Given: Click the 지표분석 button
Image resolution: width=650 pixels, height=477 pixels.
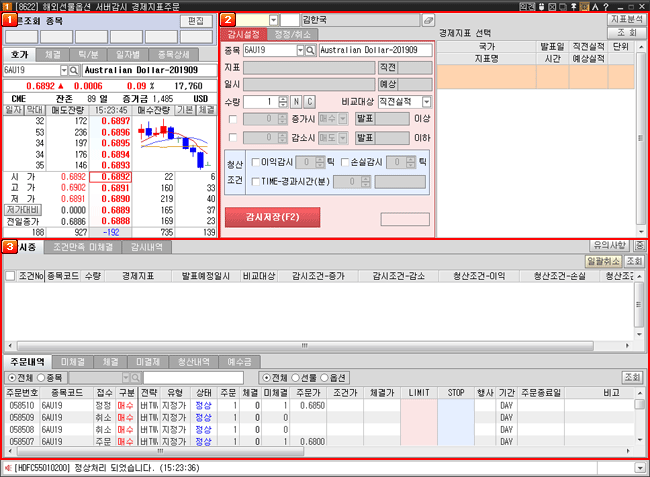Looking at the screenshot, I should click(x=626, y=19).
